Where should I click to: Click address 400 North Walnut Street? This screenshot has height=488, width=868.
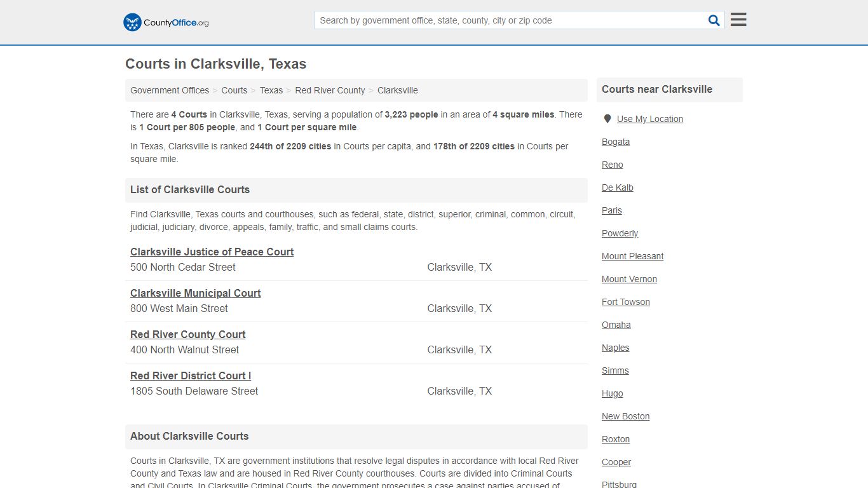185,349
